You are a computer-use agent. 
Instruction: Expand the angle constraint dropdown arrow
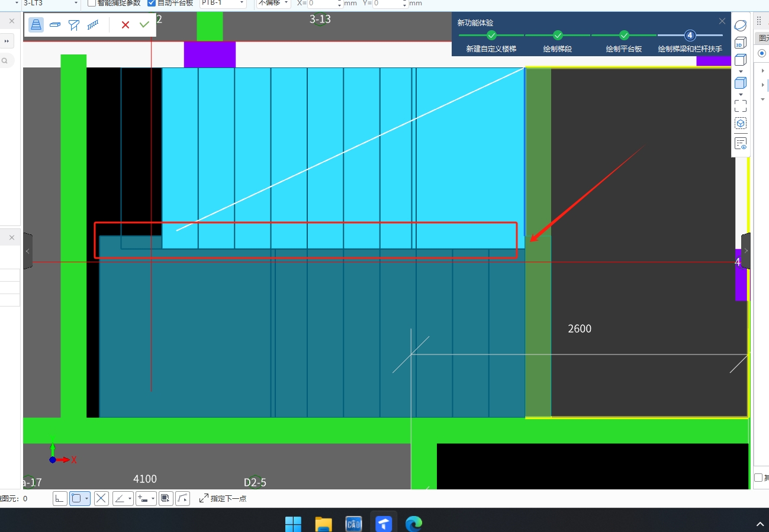[x=130, y=499]
